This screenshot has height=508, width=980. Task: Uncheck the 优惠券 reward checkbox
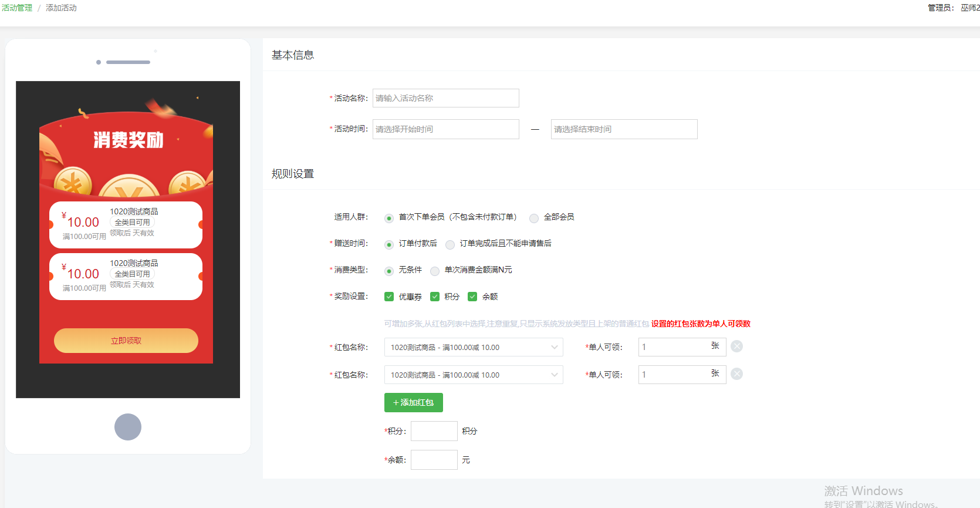click(389, 297)
